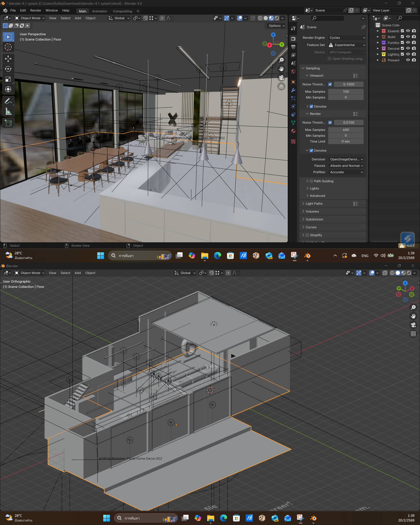Toggle camera view in top viewport
Image resolution: width=420 pixels, height=525 pixels.
click(x=281, y=78)
